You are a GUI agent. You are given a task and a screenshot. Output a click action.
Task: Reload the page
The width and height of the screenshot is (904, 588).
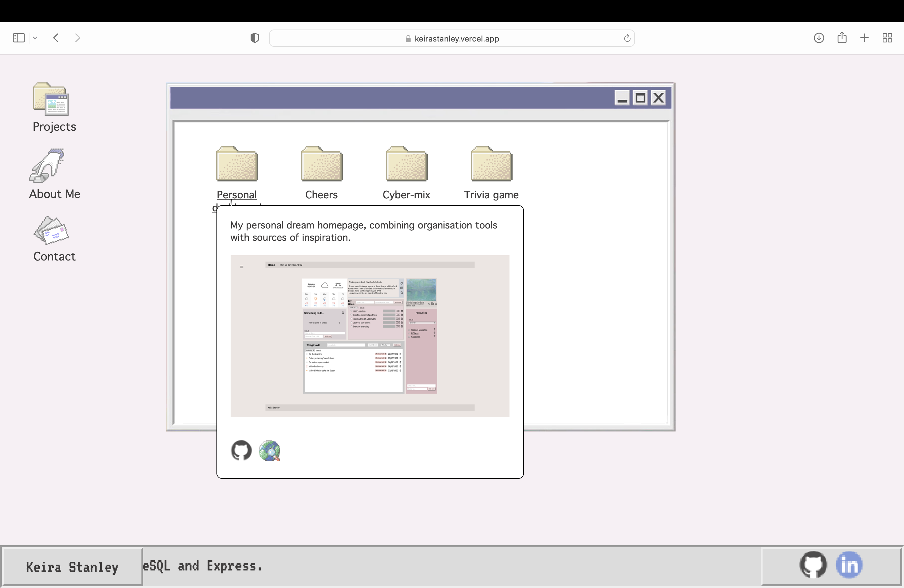627,38
